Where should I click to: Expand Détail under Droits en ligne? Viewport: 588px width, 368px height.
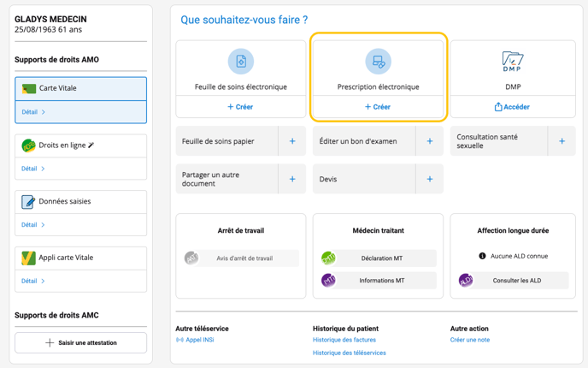(33, 169)
